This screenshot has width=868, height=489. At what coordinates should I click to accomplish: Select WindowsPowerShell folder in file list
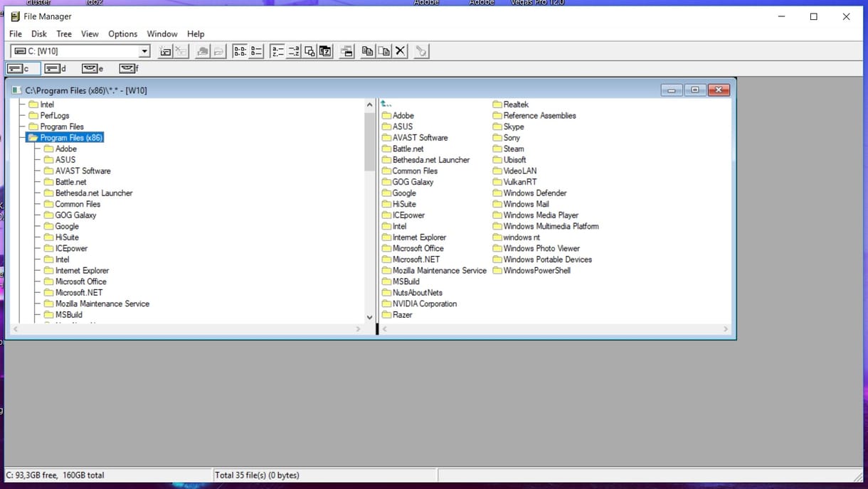pyautogui.click(x=531, y=271)
